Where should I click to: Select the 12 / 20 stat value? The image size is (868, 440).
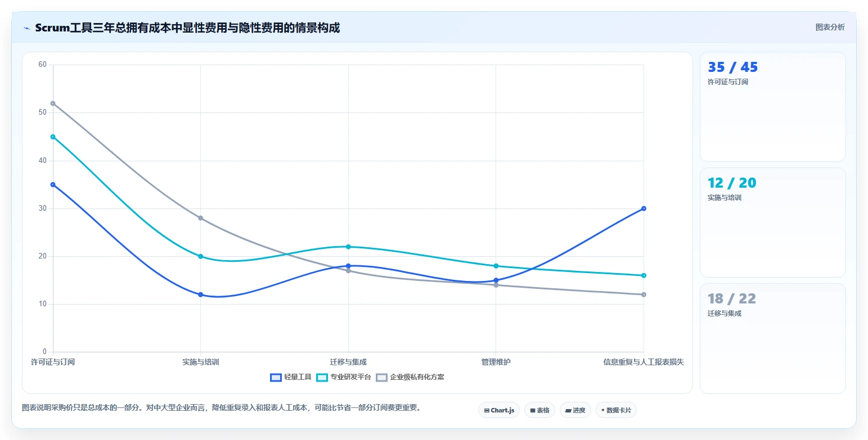pyautogui.click(x=732, y=183)
